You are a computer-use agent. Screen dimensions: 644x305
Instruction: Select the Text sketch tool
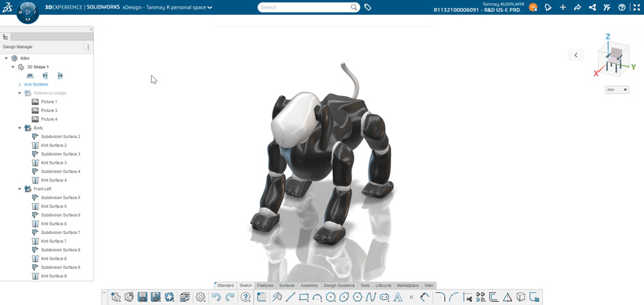click(397, 297)
